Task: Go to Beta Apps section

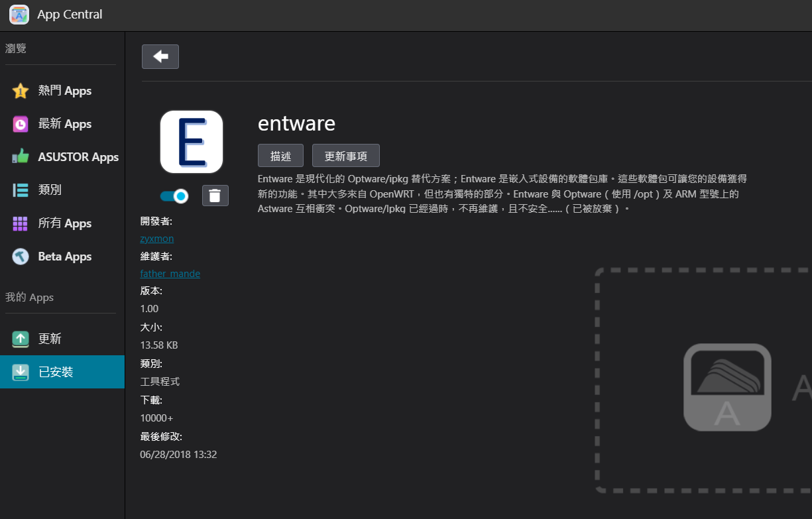Action: pos(64,257)
